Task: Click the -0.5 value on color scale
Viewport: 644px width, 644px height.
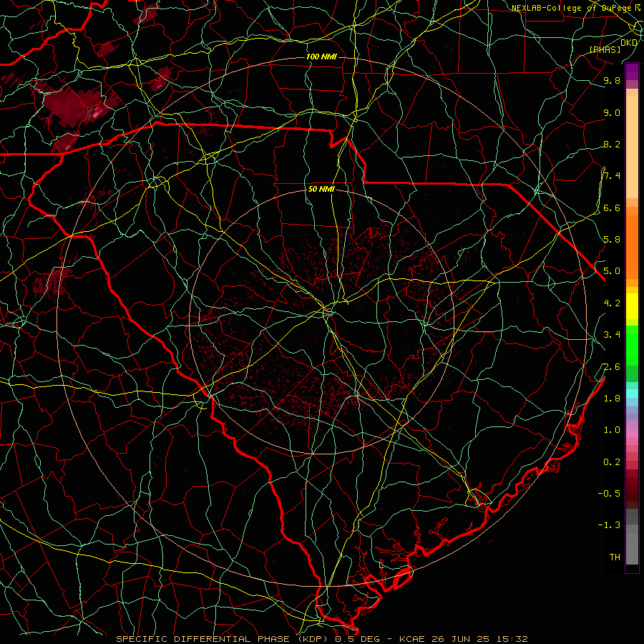Action: [x=610, y=494]
